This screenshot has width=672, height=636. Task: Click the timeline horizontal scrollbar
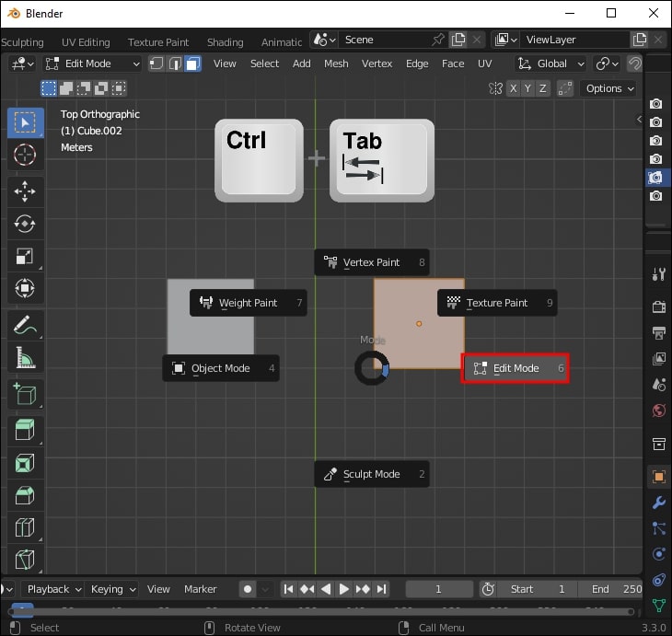click(x=321, y=612)
